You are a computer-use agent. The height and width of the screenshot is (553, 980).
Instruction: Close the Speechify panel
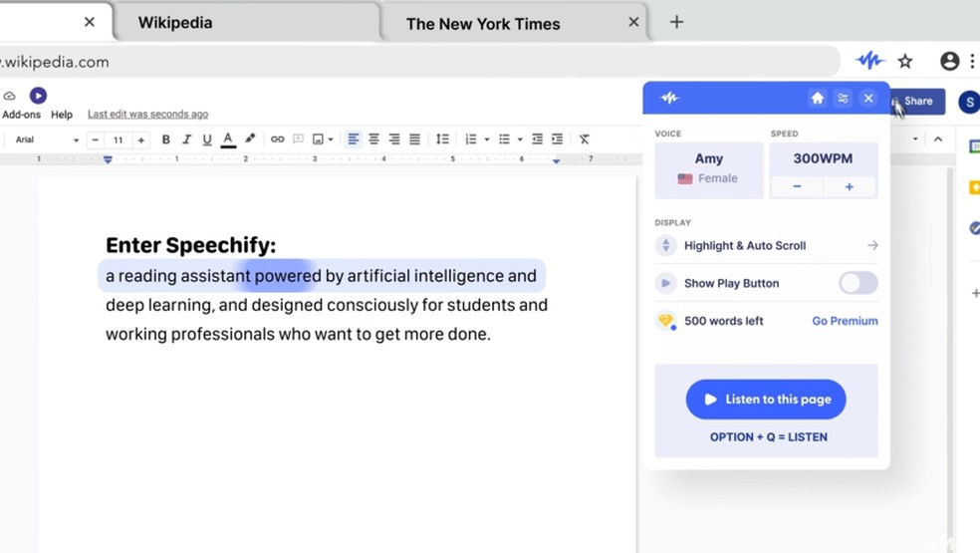pyautogui.click(x=868, y=99)
